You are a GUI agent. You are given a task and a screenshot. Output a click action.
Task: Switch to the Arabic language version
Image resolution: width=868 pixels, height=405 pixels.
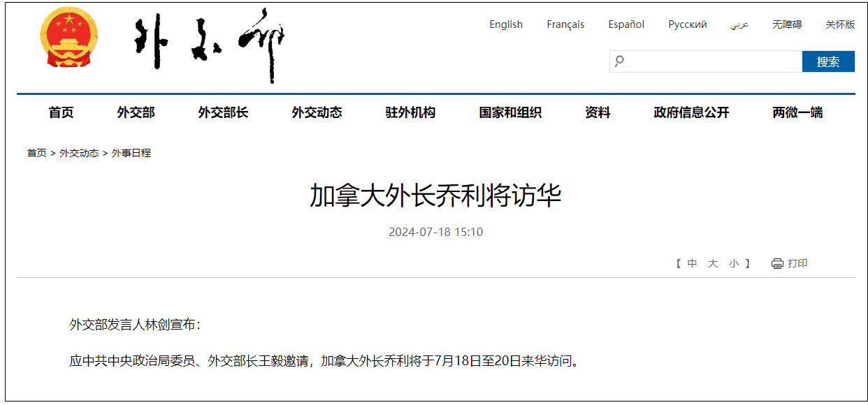pos(739,24)
